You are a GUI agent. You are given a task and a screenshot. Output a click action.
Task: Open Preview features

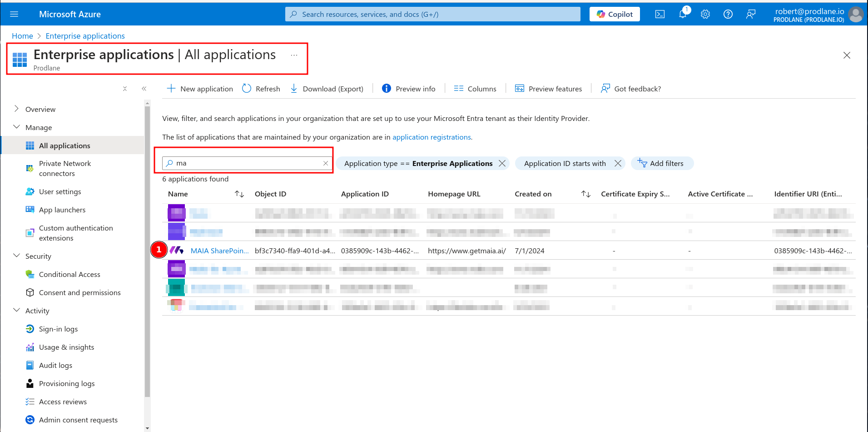tap(548, 89)
